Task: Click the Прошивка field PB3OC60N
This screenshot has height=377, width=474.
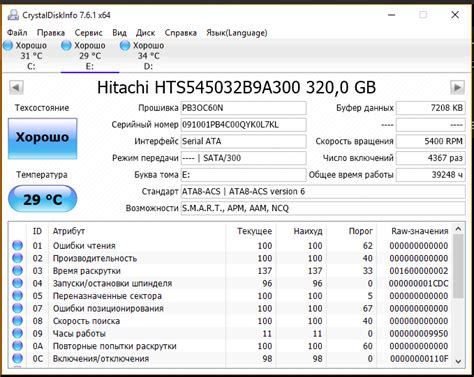Action: click(x=243, y=108)
